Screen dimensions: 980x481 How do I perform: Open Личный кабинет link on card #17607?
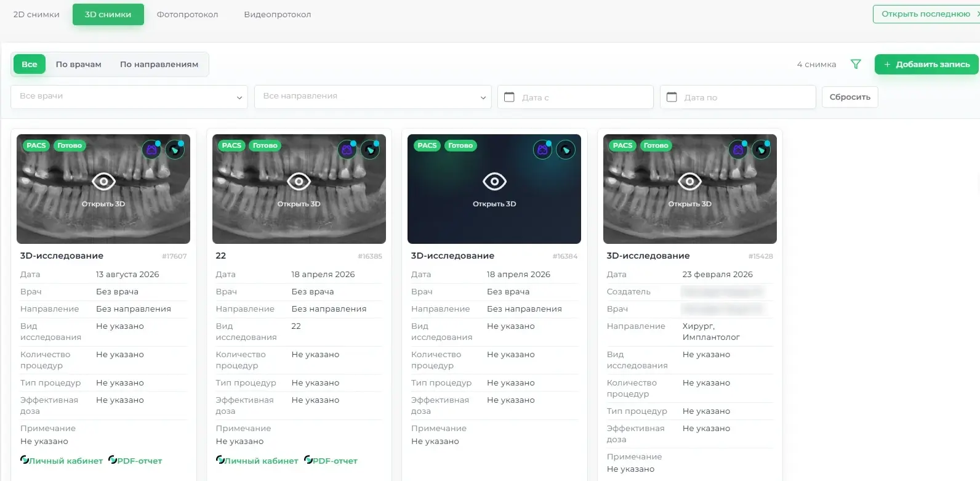click(62, 461)
